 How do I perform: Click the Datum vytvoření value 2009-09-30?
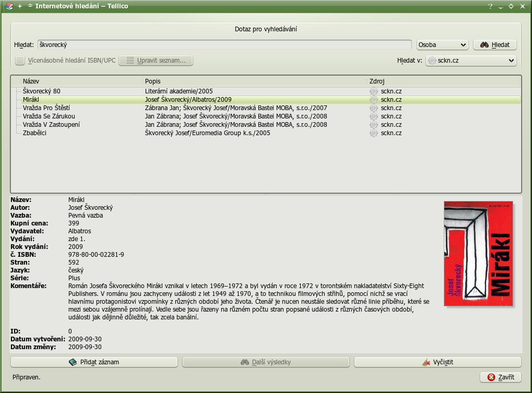coord(85,339)
